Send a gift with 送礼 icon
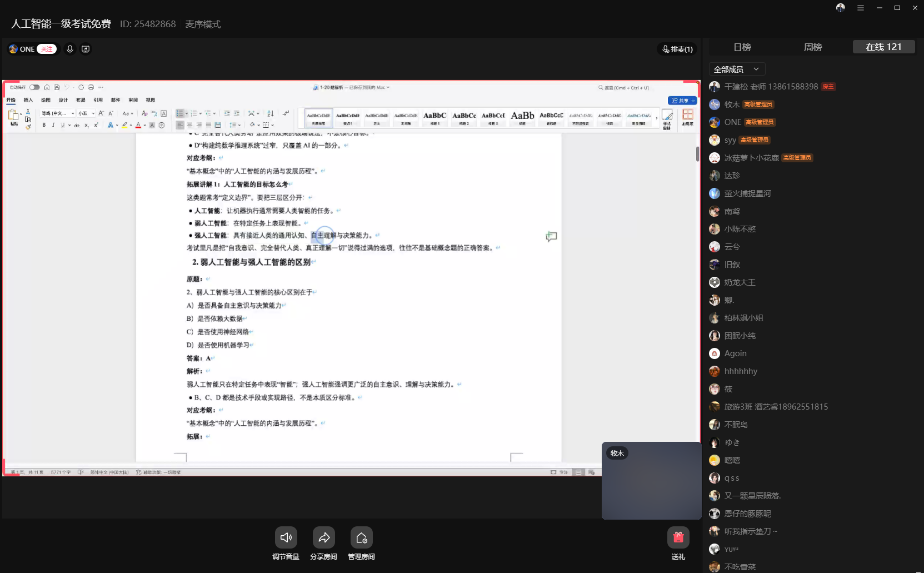Screen dimensions: 924x573 (x=678, y=537)
